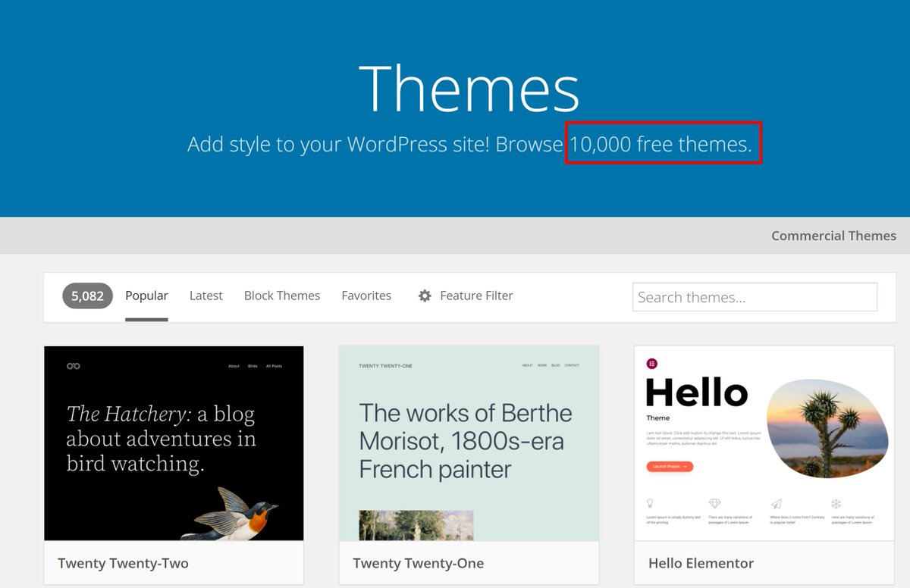Open Feature Filter options
The image size is (910, 588).
[x=476, y=296]
